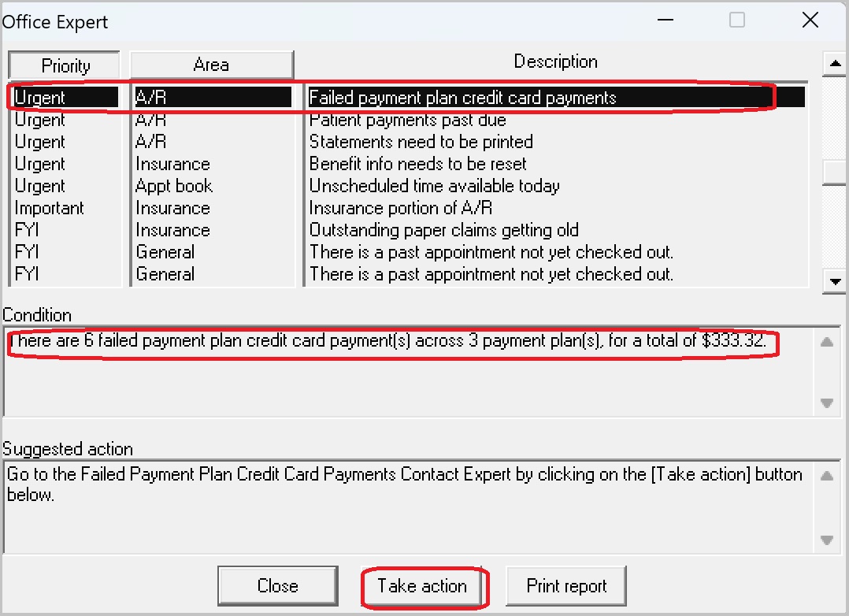Viewport: 849px width, 616px height.
Task: Sort list by Priority column header
Action: point(65,66)
